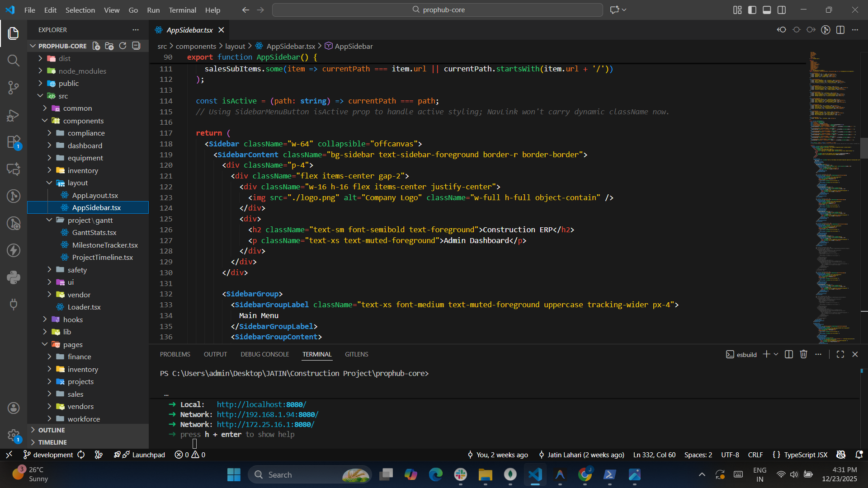Toggle the primary side bar layout button
Image resolution: width=868 pixels, height=488 pixels.
[752, 10]
